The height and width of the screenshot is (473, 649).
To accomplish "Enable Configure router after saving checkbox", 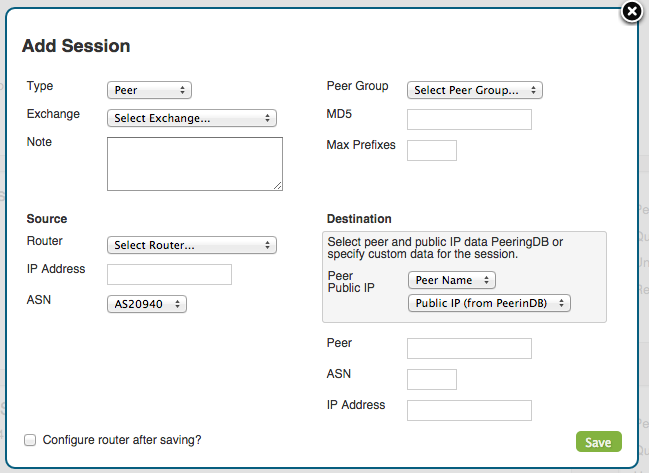I will pos(30,440).
